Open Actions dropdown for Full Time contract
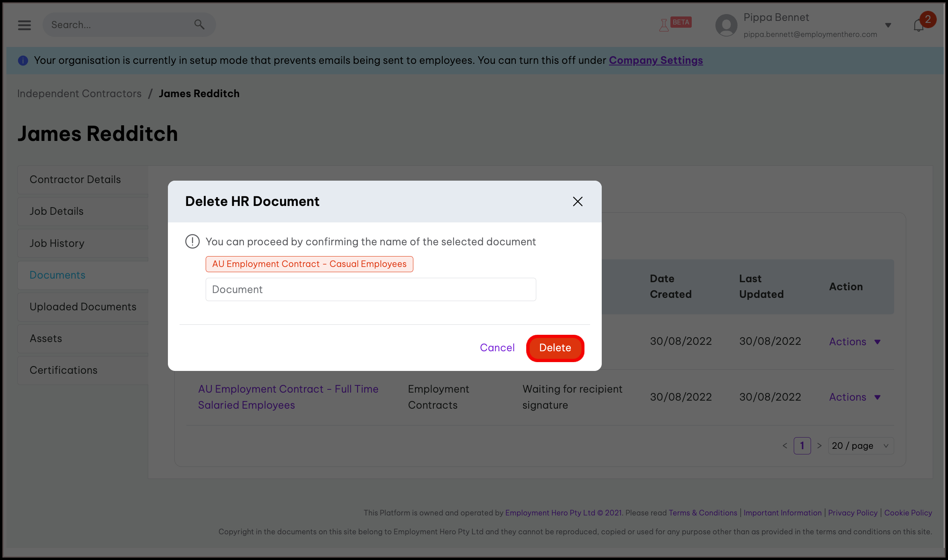 tap(854, 397)
